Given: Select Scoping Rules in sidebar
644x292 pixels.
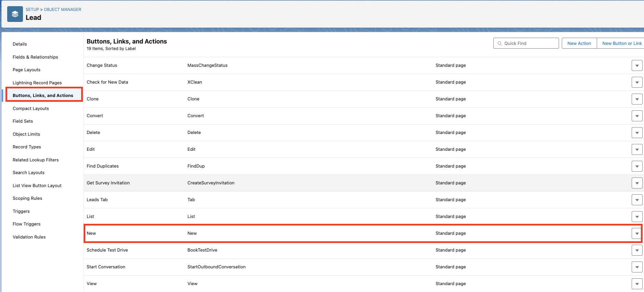Looking at the screenshot, I should tap(27, 198).
